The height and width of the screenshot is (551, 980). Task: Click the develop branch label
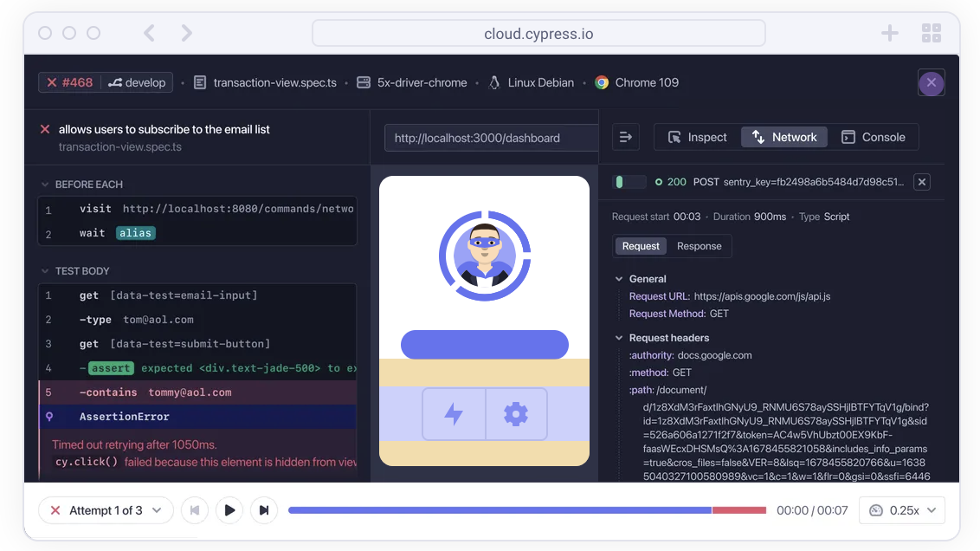(x=138, y=82)
